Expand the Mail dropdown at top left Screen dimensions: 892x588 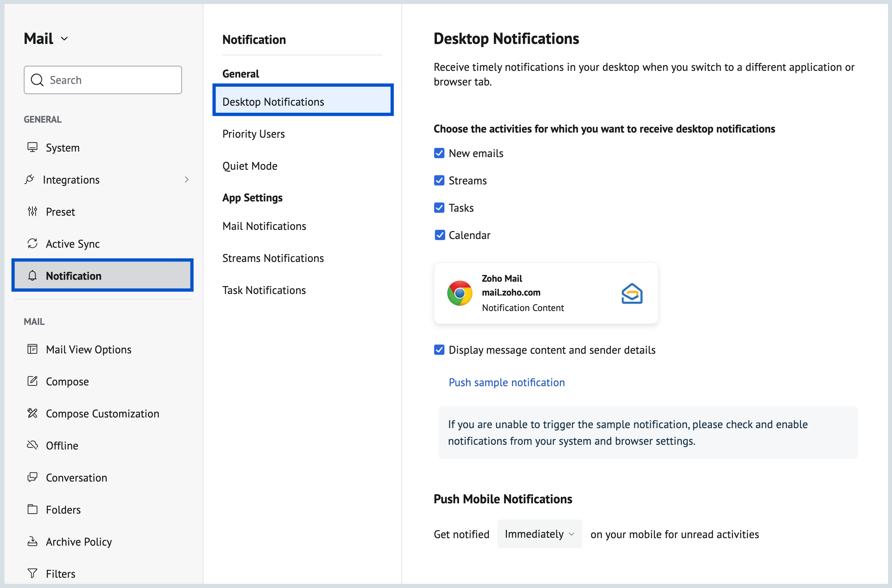click(x=65, y=38)
